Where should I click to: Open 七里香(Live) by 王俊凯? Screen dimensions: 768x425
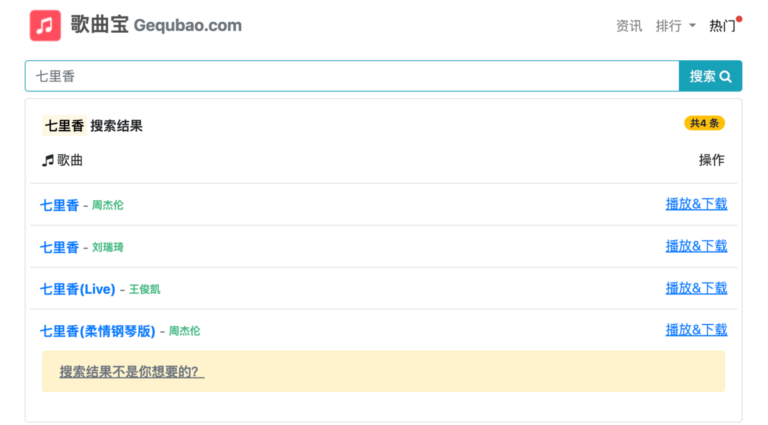[77, 289]
